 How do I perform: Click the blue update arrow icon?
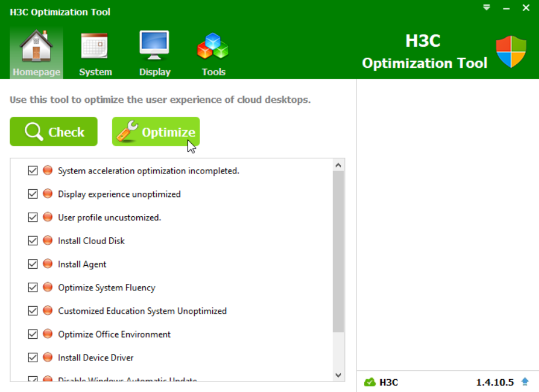pyautogui.click(x=525, y=381)
